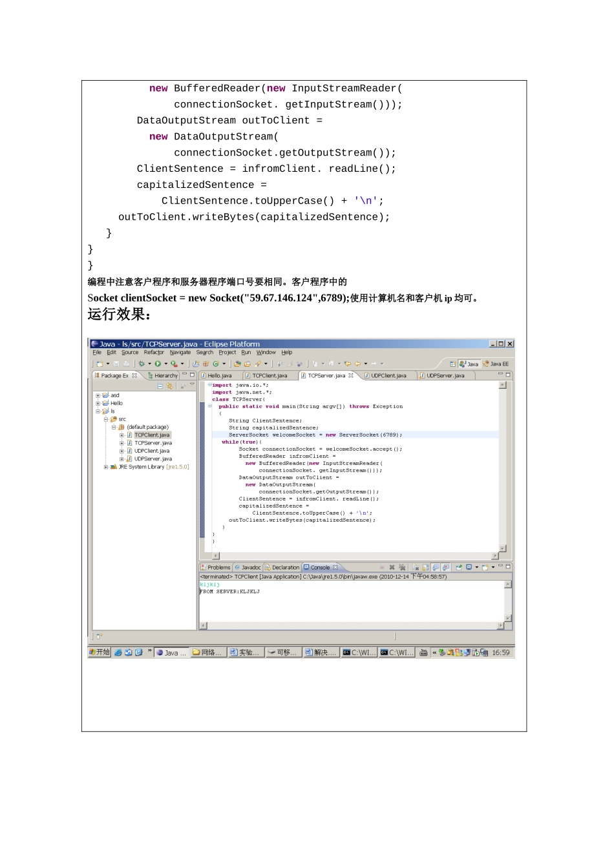614x868 pixels.
Task: Click the Terminate icon in Console toolbar
Action: point(382,567)
